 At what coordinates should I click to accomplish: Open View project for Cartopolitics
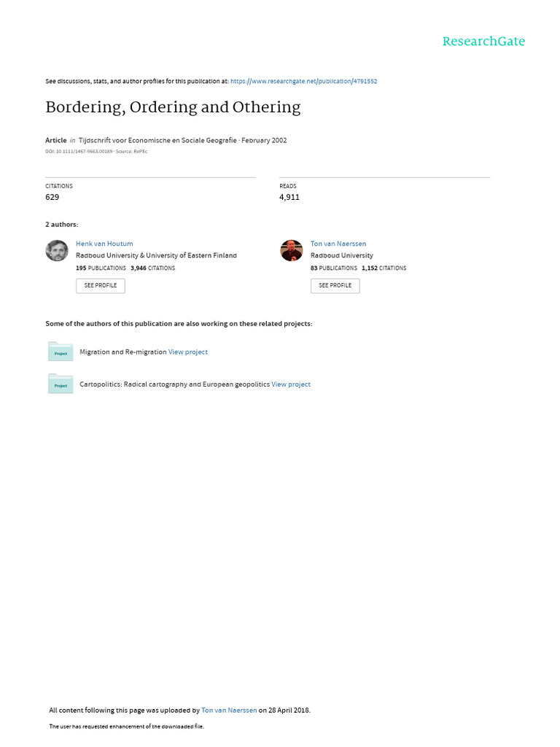click(291, 384)
